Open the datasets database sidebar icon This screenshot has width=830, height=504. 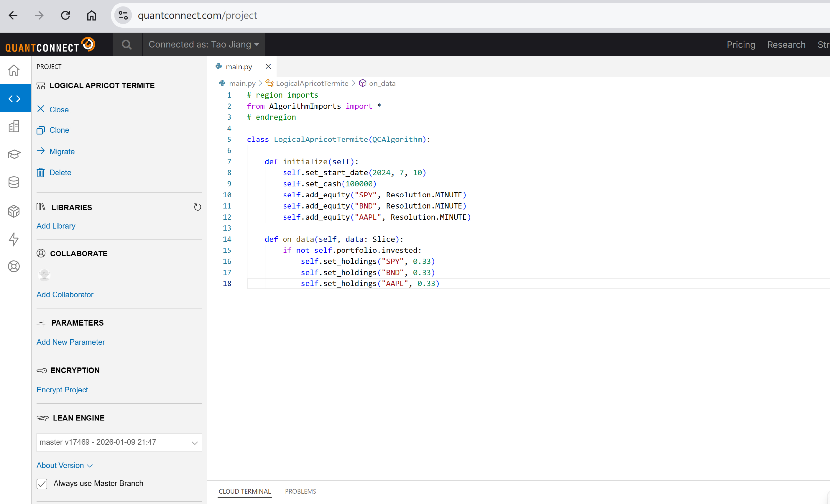(14, 182)
